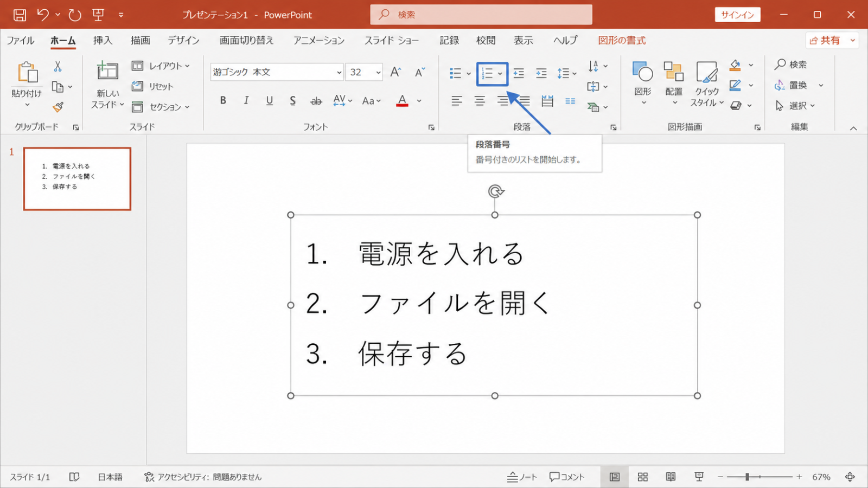This screenshot has width=868, height=488.
Task: Decrease list indent level
Action: [519, 73]
